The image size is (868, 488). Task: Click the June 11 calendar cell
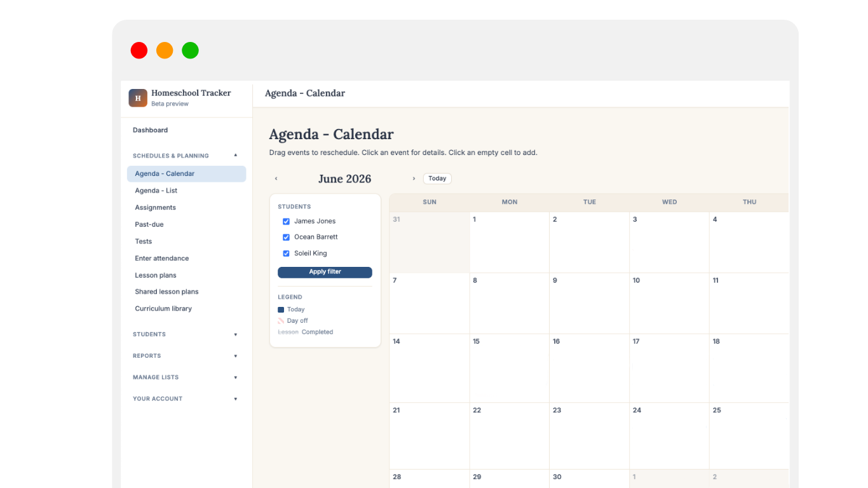[749, 304]
